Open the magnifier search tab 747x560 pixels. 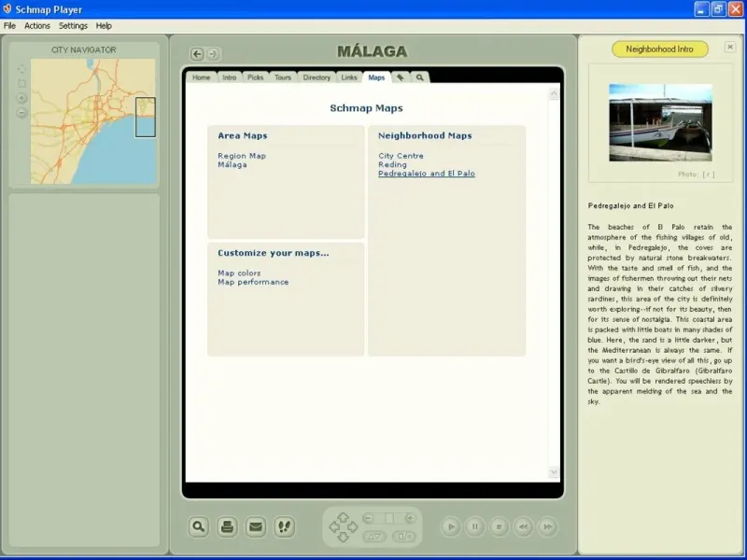pos(419,77)
